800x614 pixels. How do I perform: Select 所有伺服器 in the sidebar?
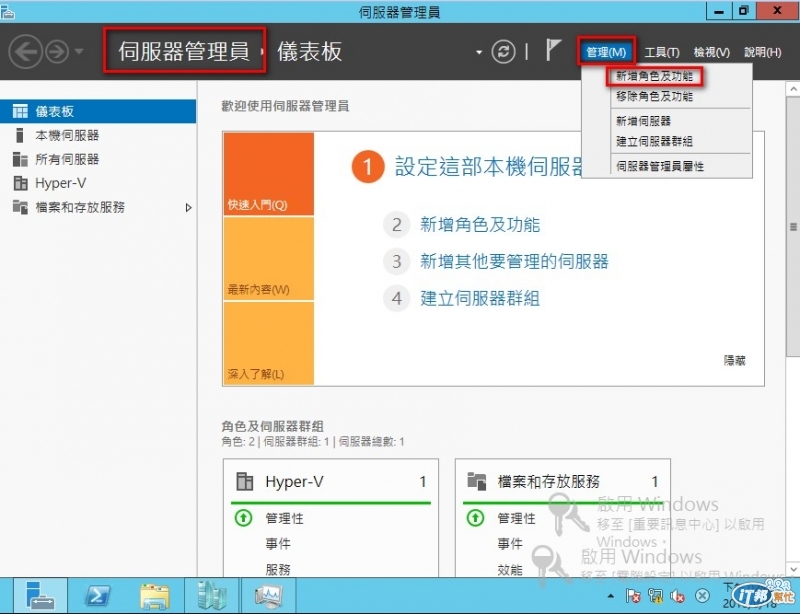pos(98,159)
